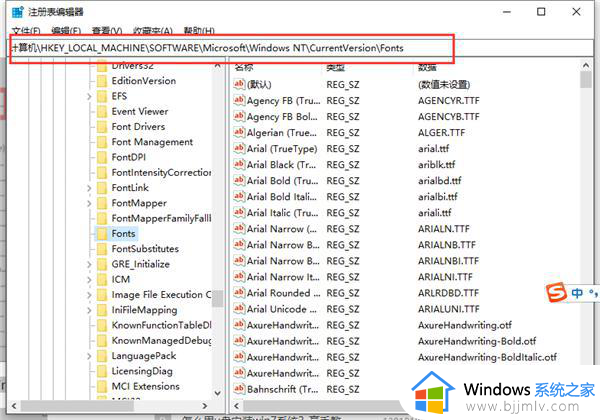Click the tree pane scroll-down arrow
This screenshot has height=420, width=600.
coord(217,393)
